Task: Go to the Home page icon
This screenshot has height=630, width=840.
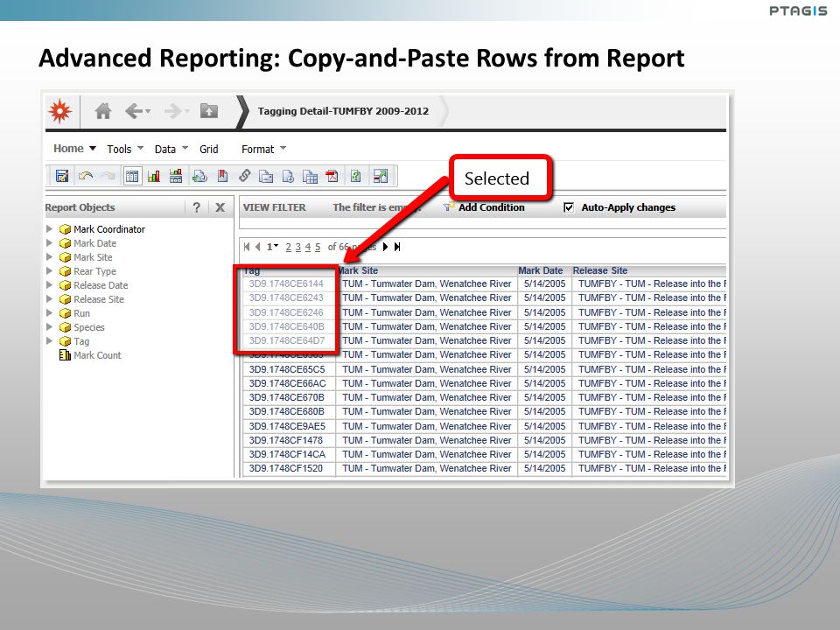Action: coord(103,111)
